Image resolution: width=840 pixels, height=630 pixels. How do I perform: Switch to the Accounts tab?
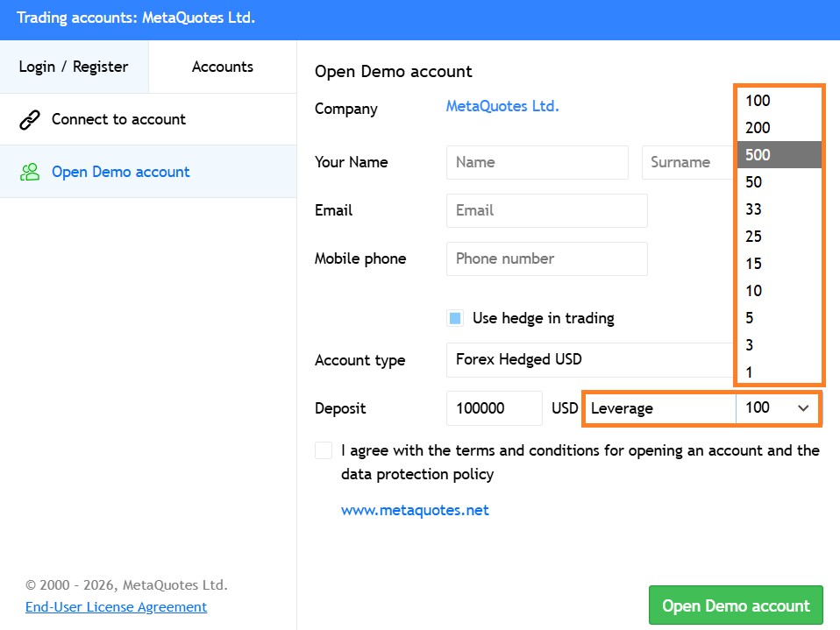223,67
